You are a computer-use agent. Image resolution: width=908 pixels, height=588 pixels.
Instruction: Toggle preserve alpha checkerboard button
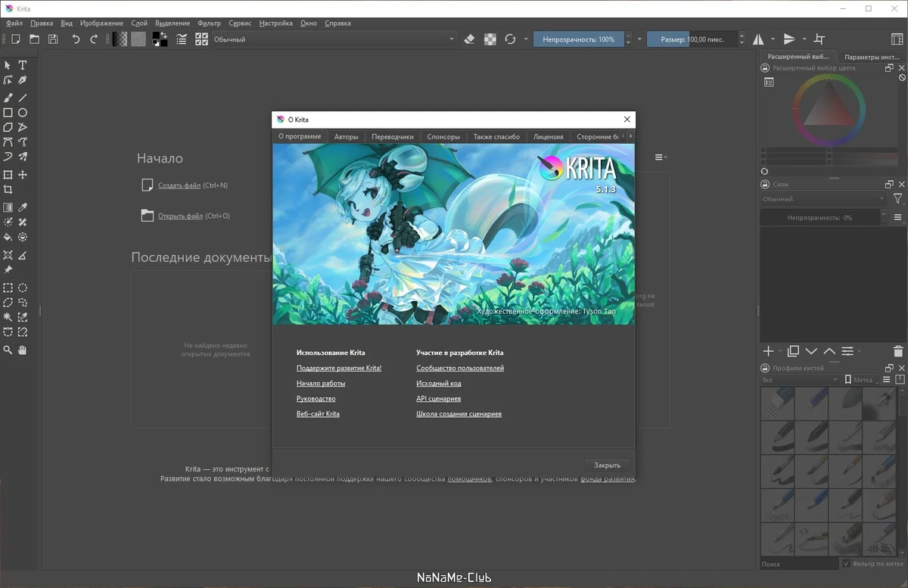click(490, 39)
